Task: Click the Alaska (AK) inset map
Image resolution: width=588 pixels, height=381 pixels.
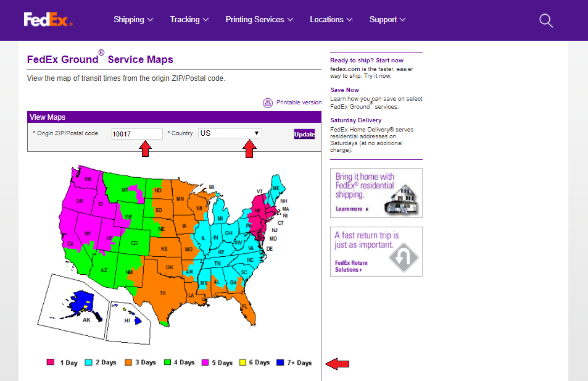Action: [x=73, y=307]
